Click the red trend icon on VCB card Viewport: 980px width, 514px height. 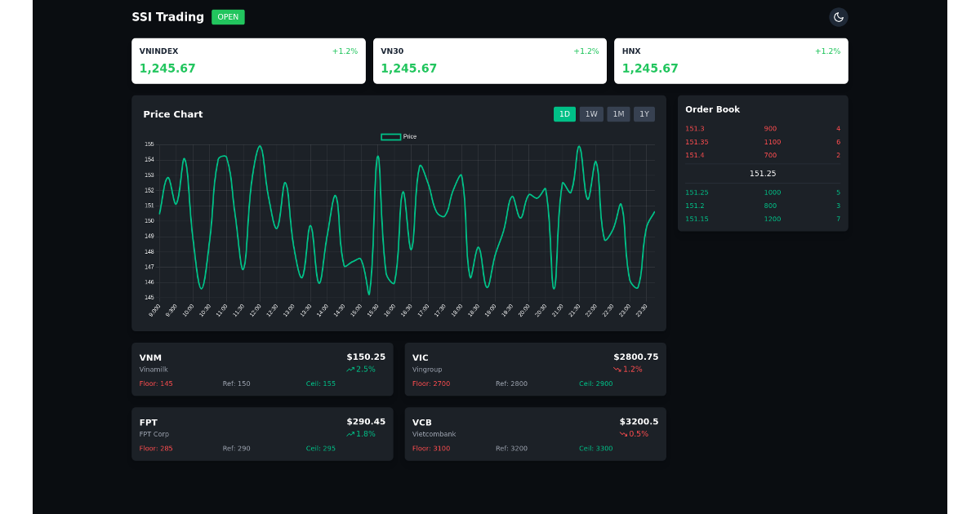point(621,433)
